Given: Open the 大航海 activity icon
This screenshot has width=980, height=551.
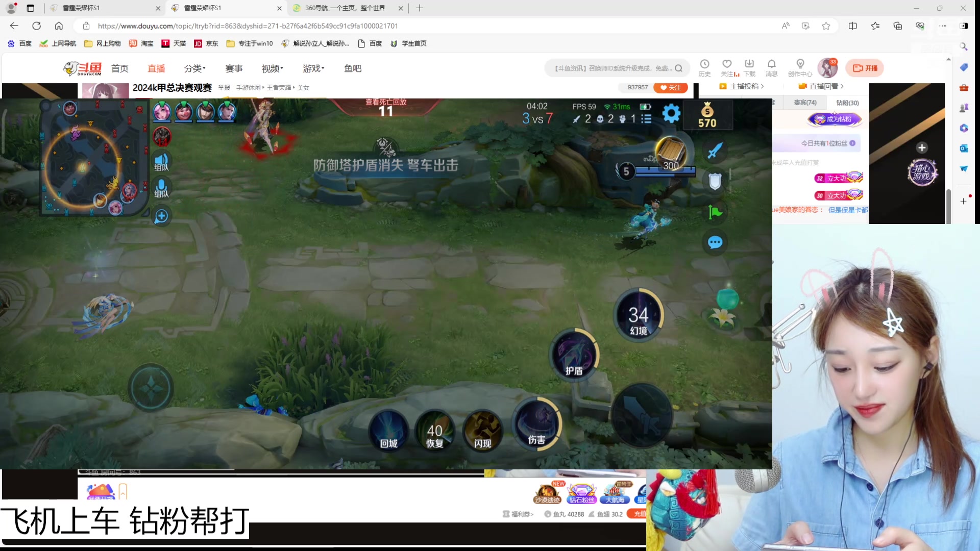Looking at the screenshot, I should coord(616,493).
